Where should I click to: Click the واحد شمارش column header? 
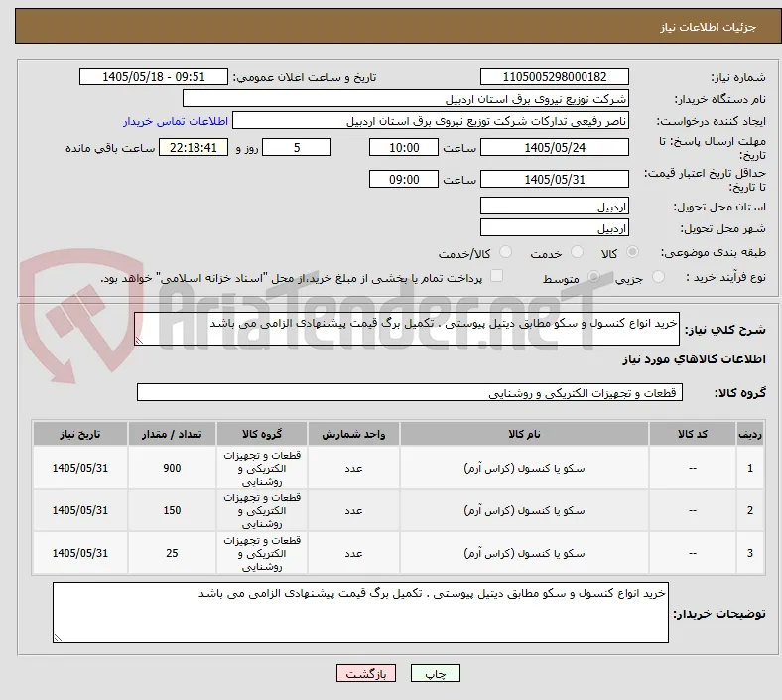pos(353,434)
